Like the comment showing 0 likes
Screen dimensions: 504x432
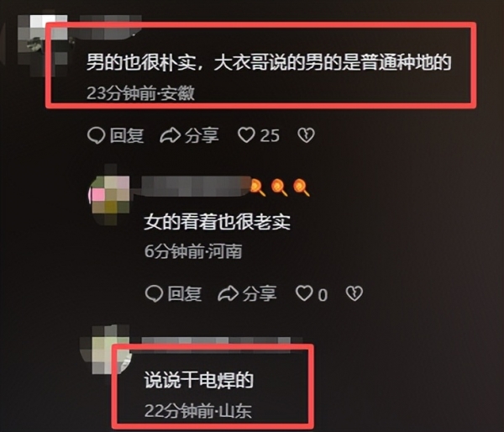(304, 293)
